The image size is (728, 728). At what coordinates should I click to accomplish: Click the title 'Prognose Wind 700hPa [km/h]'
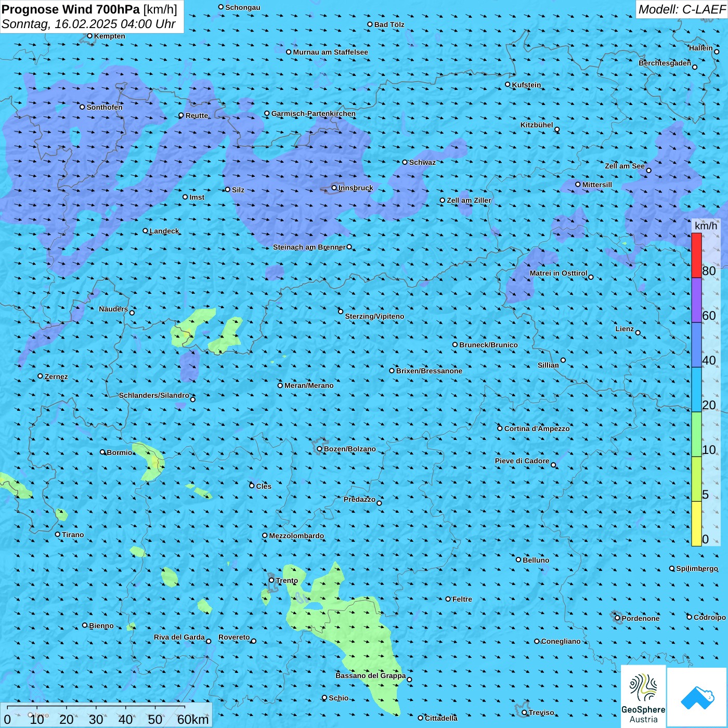coord(89,9)
